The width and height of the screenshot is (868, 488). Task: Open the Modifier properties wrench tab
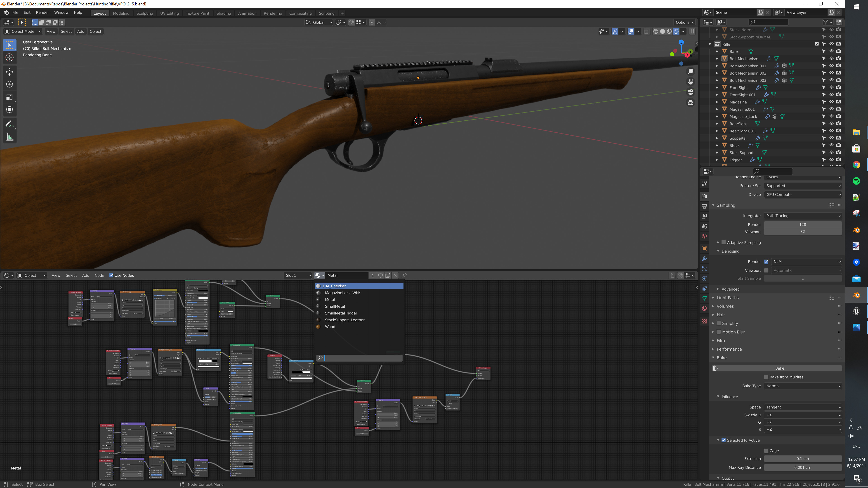pos(704,259)
